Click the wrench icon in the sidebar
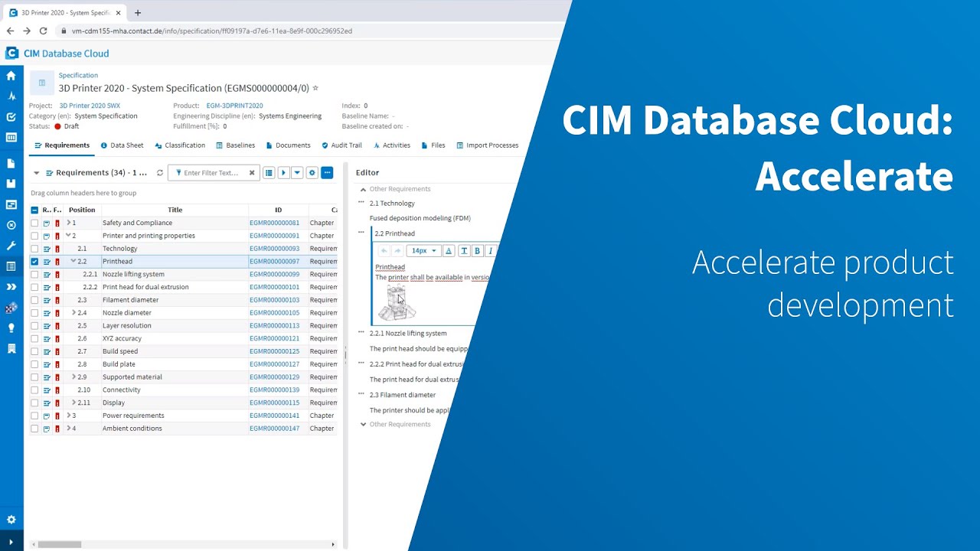The width and height of the screenshot is (980, 551). pyautogui.click(x=11, y=246)
